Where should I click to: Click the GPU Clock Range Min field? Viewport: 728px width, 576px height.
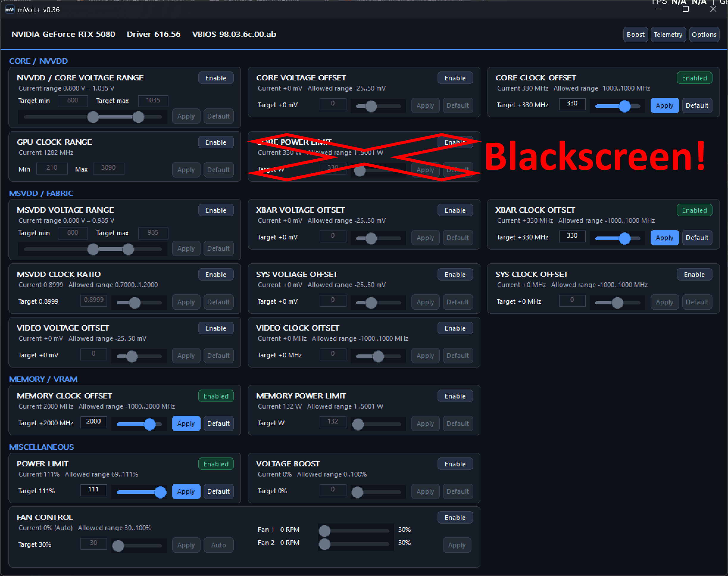tap(52, 168)
